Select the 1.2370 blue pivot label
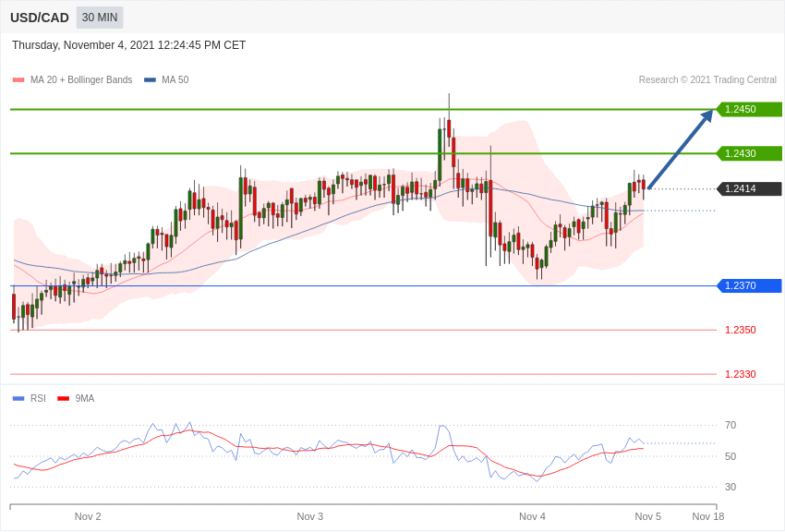Screen dimensions: 785x532 tap(750, 285)
